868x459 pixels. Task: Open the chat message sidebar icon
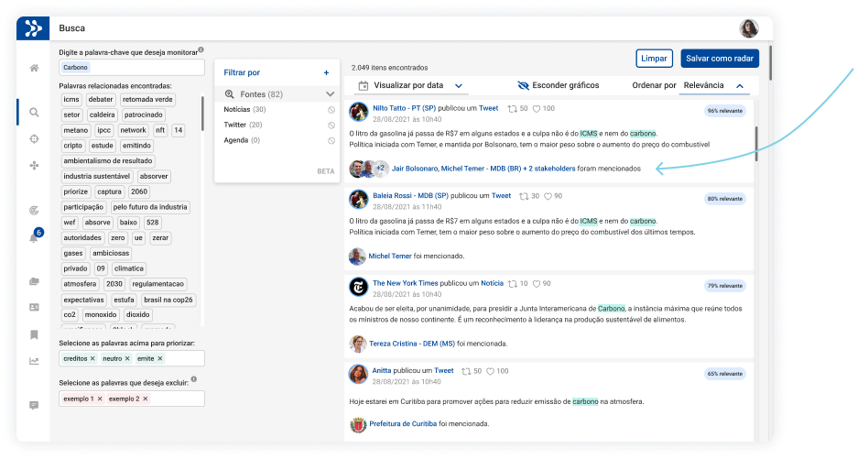(x=34, y=405)
